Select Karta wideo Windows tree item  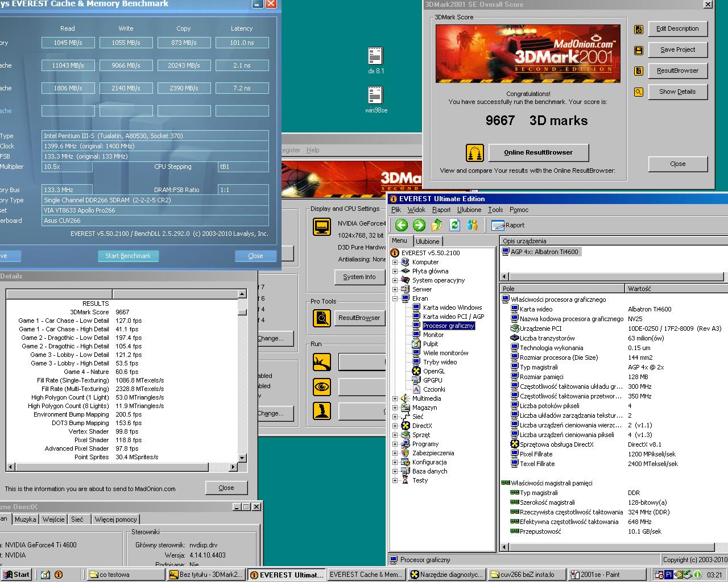click(x=452, y=307)
